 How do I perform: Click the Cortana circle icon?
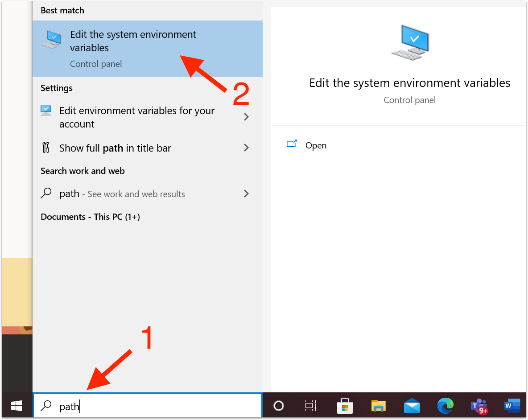pos(279,406)
